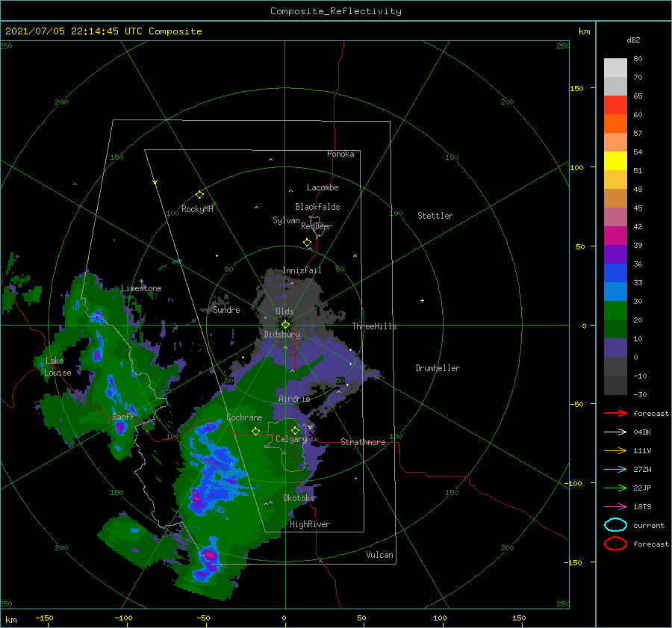Click the Lake Louise map label
The width and height of the screenshot is (672, 628).
[56, 367]
